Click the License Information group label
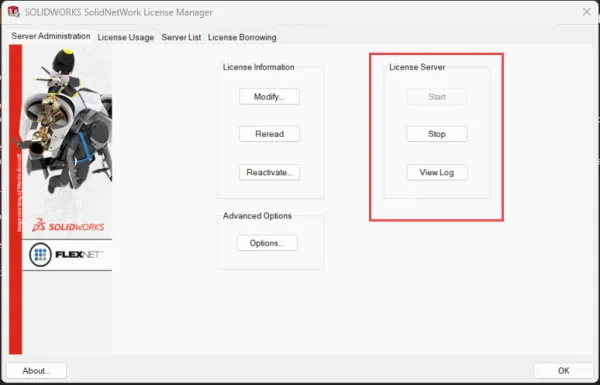This screenshot has height=385, width=600. (x=259, y=67)
